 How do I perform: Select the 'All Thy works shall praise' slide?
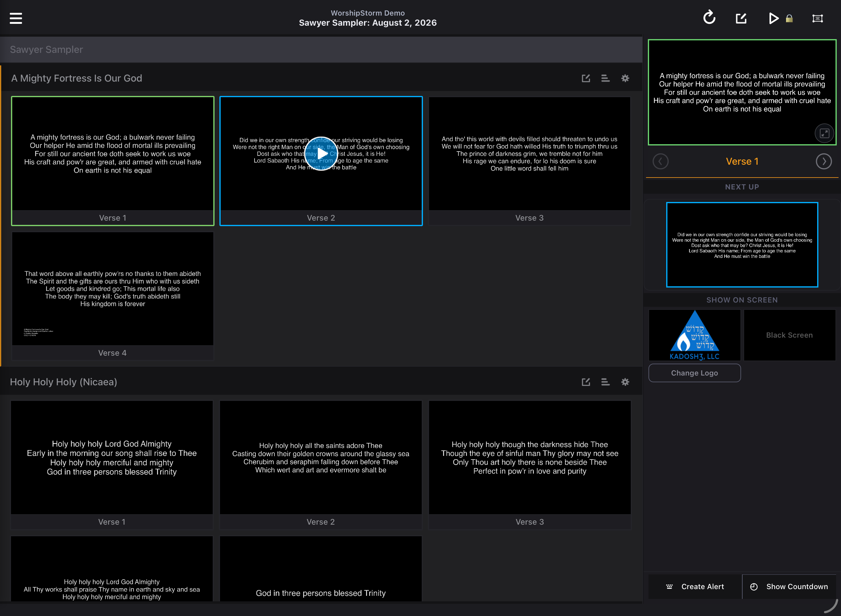112,569
